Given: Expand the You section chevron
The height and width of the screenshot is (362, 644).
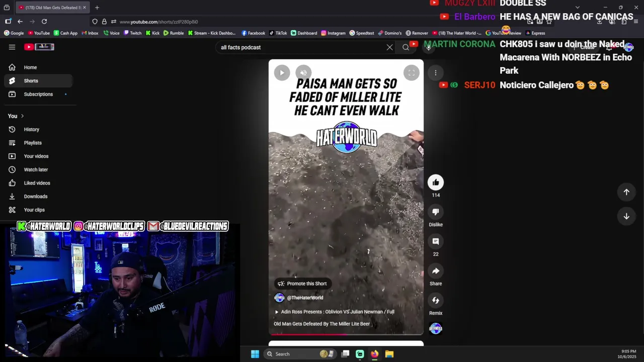Looking at the screenshot, I should [22, 116].
